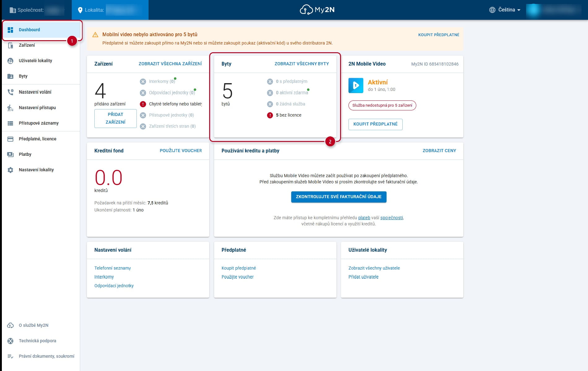This screenshot has width=588, height=371.
Task: Open Interkomy link under Nastavení volání
Action: click(104, 277)
